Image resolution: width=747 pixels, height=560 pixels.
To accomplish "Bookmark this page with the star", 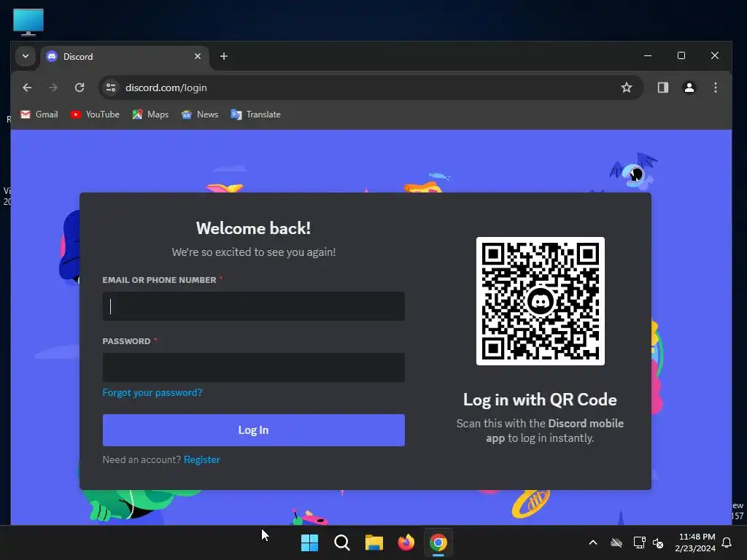I will coord(627,87).
